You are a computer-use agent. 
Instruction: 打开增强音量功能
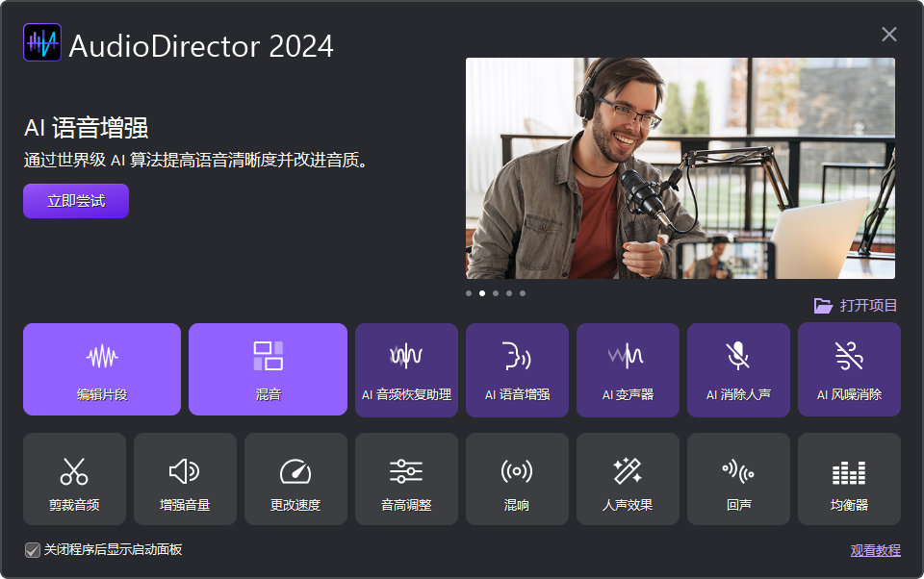(x=185, y=478)
